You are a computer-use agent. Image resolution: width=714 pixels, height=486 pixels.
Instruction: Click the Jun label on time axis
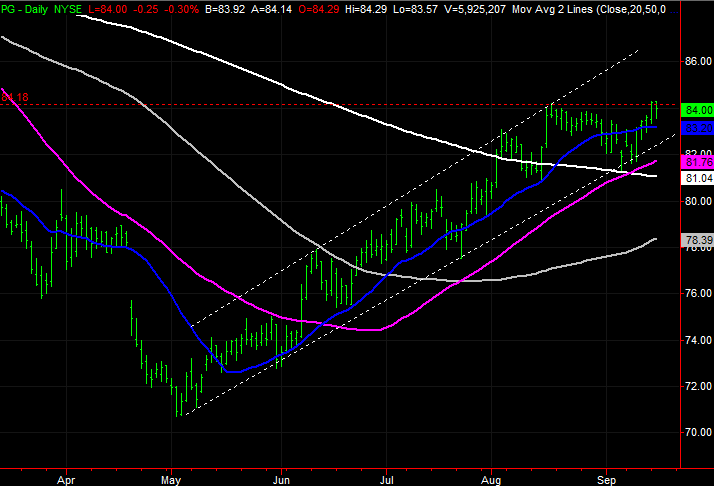(281, 480)
